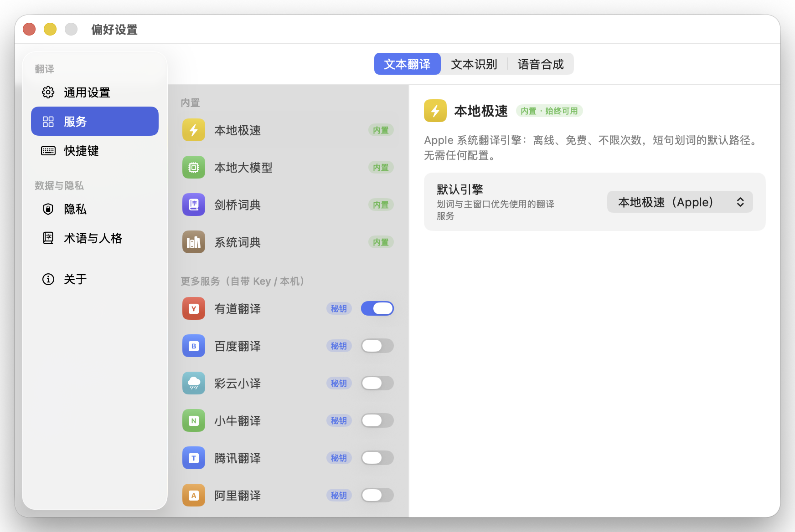Click the shield icon for 隐私
The height and width of the screenshot is (532, 795).
pos(48,209)
